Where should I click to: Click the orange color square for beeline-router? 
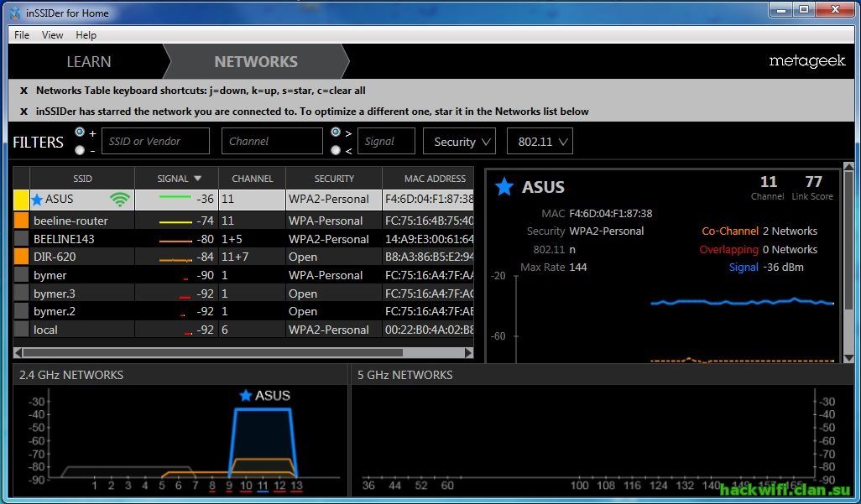coord(22,221)
